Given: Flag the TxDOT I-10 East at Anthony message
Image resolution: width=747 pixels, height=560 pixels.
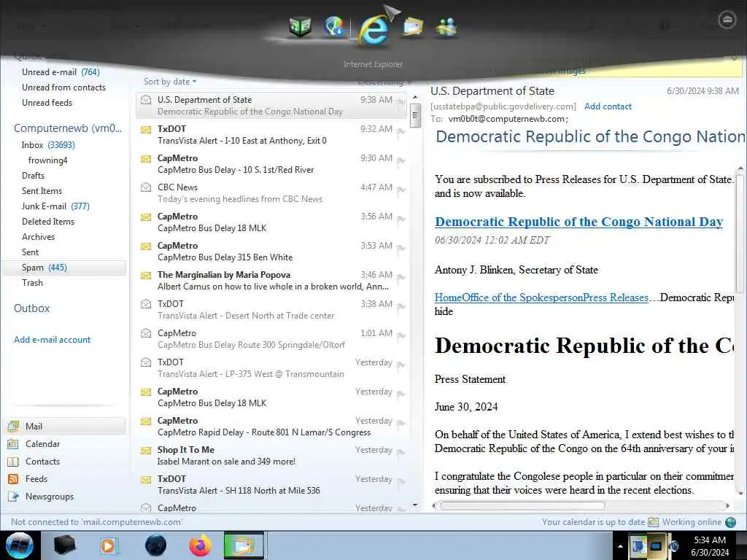Looking at the screenshot, I should click(401, 132).
